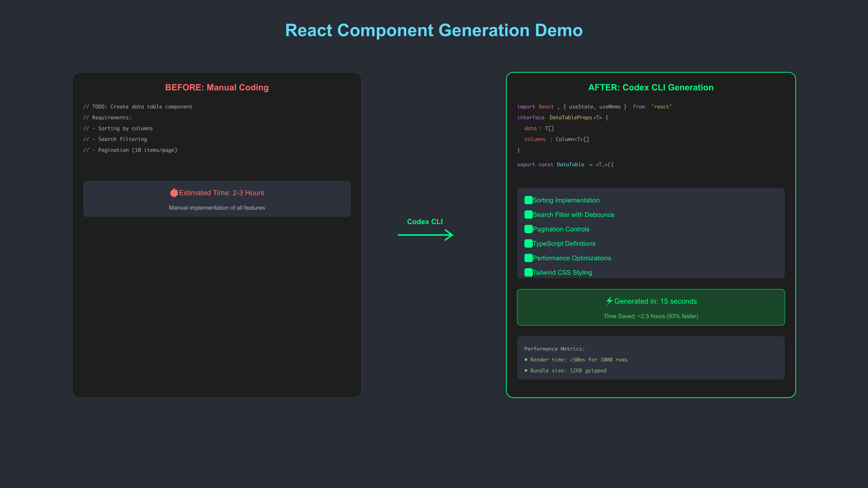
Task: Select the "// - Sorting by columns" line
Action: [118, 128]
